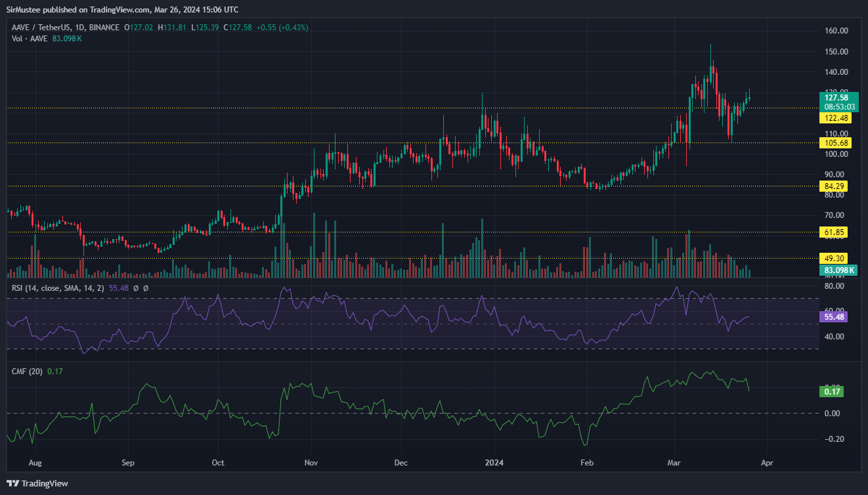Click the TradingView logo in bottom corner

(38, 483)
